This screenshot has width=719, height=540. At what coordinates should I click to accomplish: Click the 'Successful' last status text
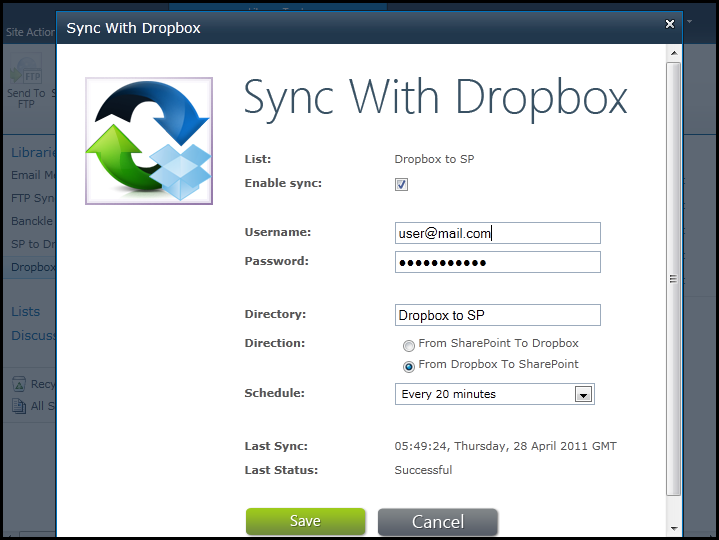coord(423,470)
